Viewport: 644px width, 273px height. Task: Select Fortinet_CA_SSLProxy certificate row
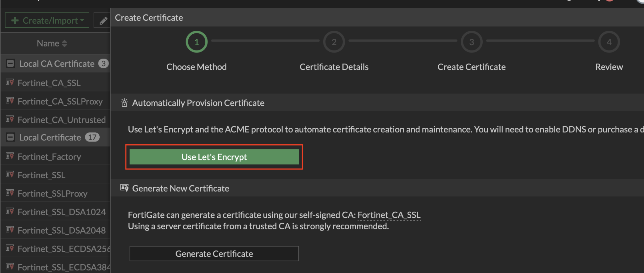click(x=55, y=101)
